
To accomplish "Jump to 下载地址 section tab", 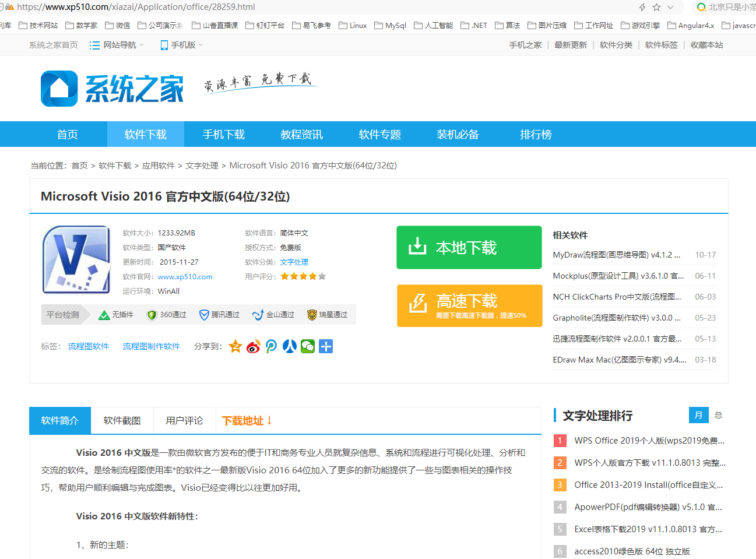I will point(247,420).
